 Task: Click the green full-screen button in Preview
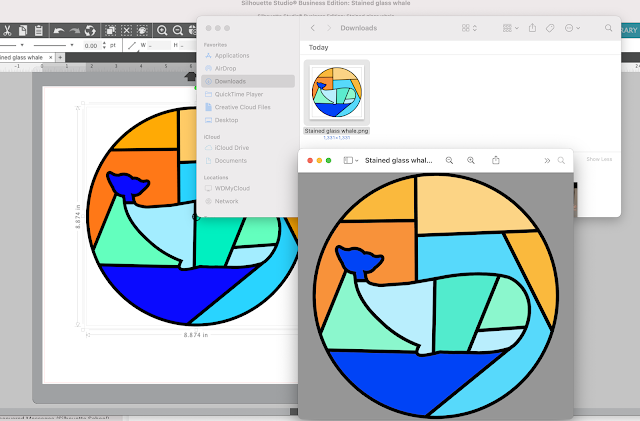tap(329, 160)
